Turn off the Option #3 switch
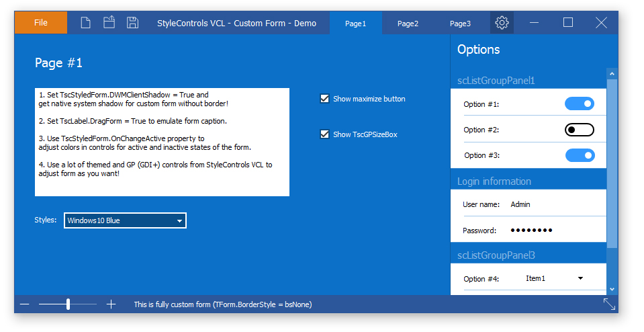Image resolution: width=644 pixels, height=332 pixels. tap(580, 155)
